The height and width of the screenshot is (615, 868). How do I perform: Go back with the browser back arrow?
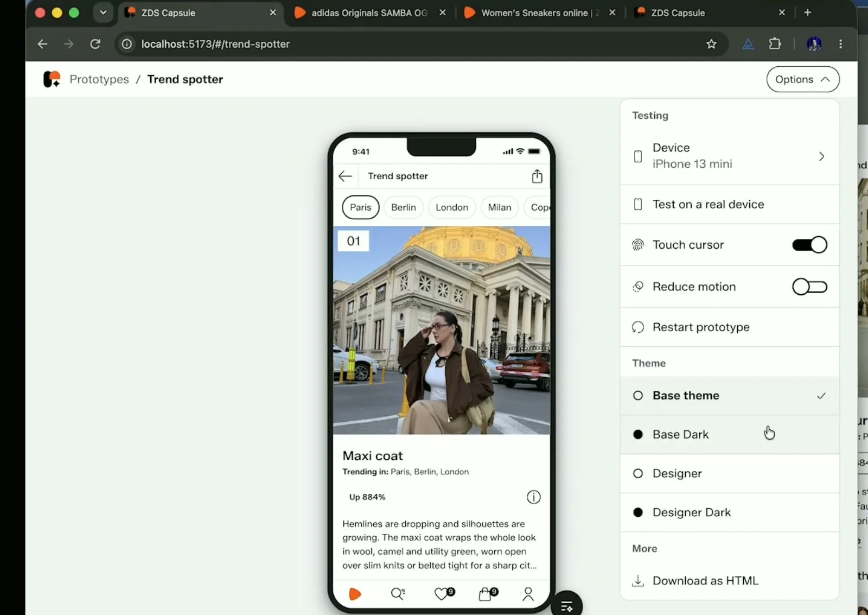tap(42, 44)
